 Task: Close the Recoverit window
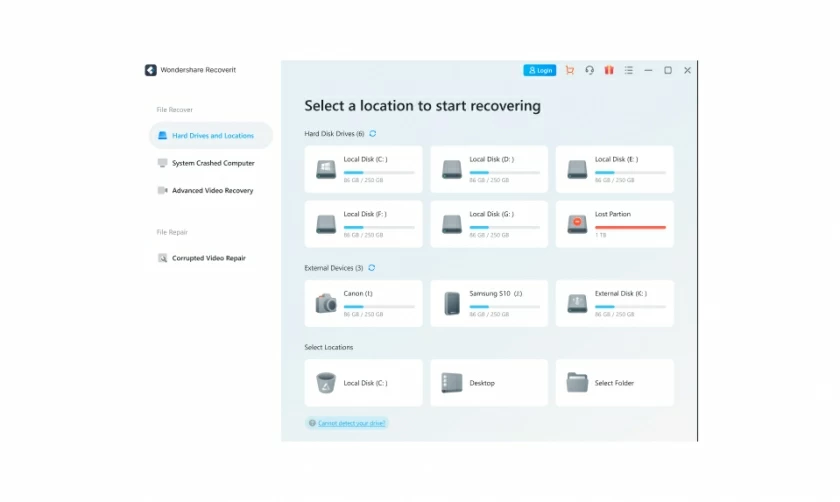pyautogui.click(x=687, y=70)
